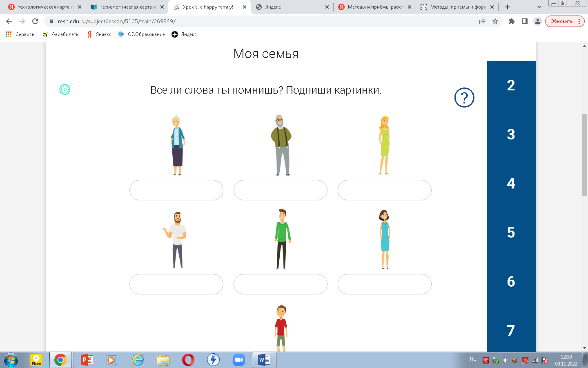Viewport: 588px width, 368px height.
Task: Toggle the browser side panel icon
Action: [x=525, y=21]
